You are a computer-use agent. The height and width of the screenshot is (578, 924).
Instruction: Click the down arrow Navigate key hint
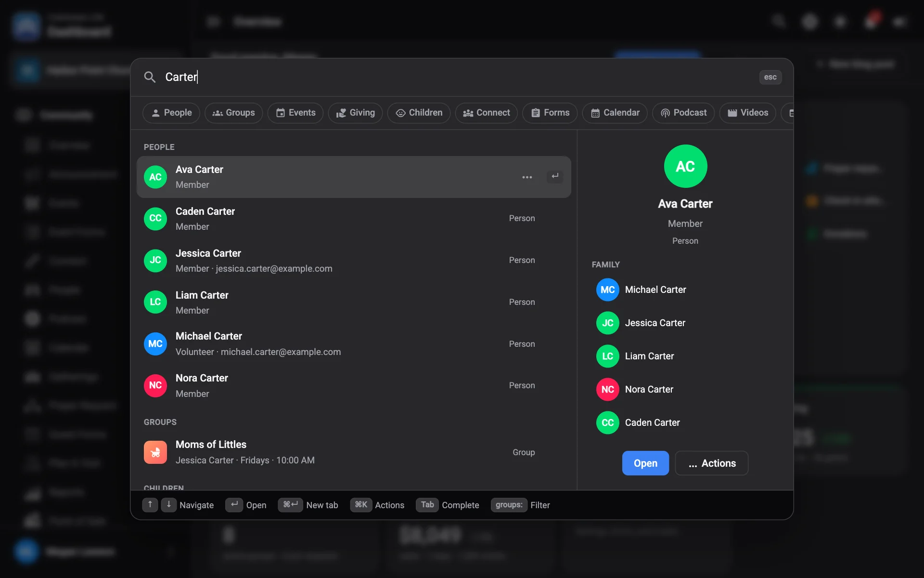(x=169, y=505)
